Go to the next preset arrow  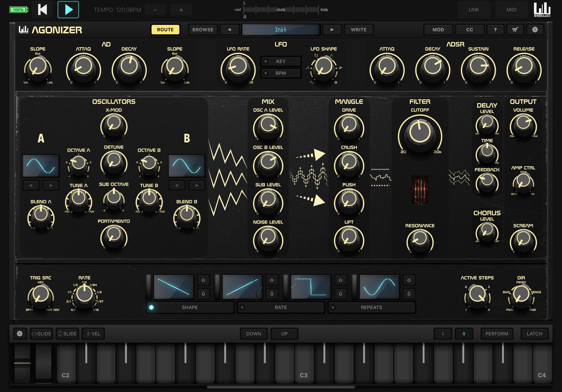(x=332, y=29)
